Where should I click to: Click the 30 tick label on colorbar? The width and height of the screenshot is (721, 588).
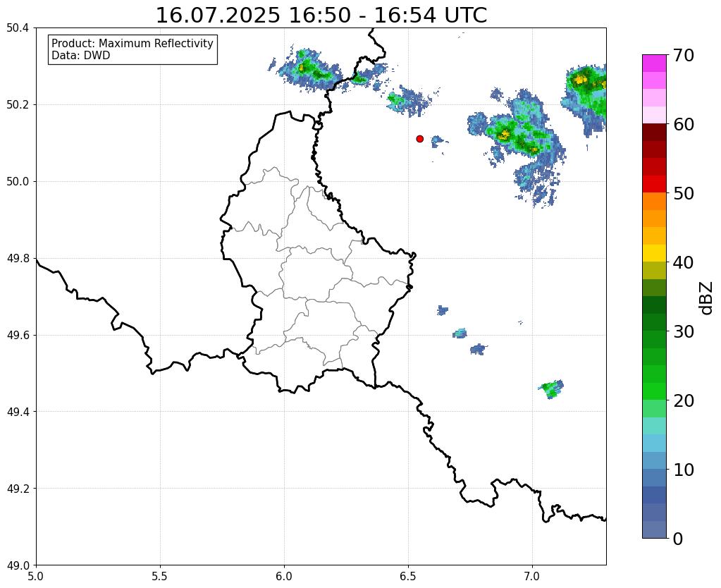[683, 331]
